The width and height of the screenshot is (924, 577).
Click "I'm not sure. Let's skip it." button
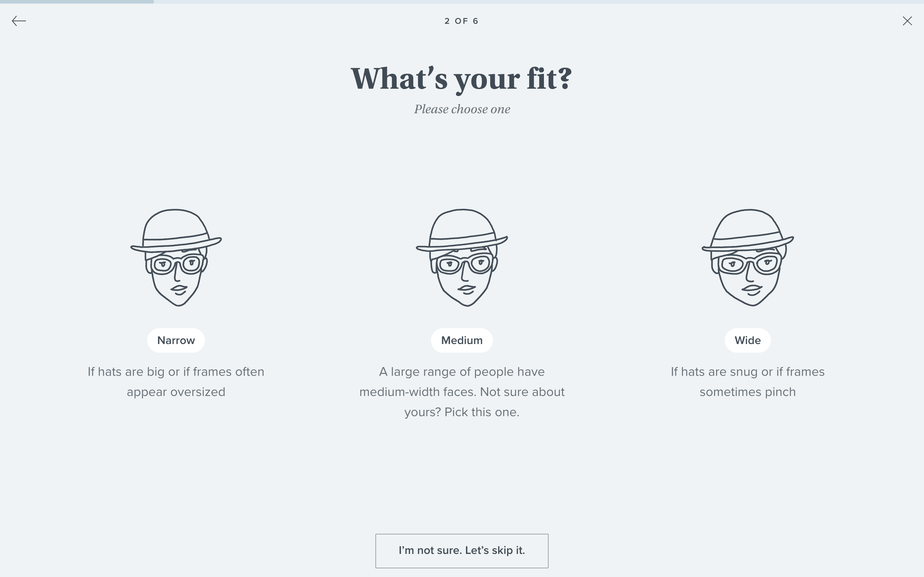coord(462,551)
